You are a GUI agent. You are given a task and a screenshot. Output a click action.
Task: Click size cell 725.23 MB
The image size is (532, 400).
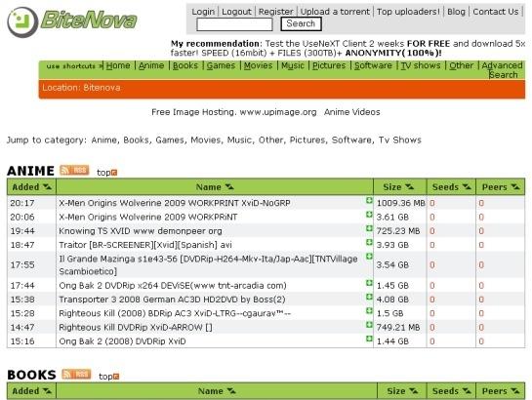[398, 231]
